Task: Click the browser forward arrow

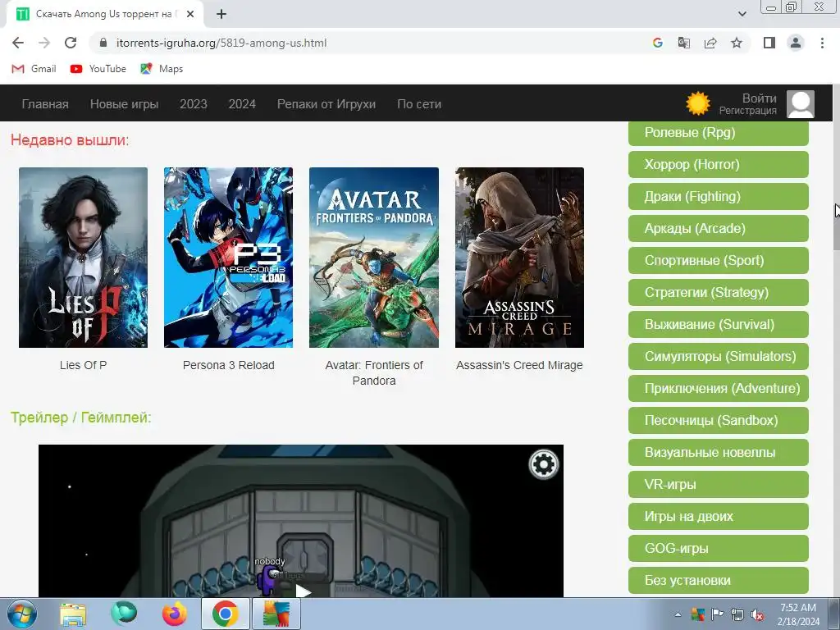Action: pyautogui.click(x=44, y=43)
